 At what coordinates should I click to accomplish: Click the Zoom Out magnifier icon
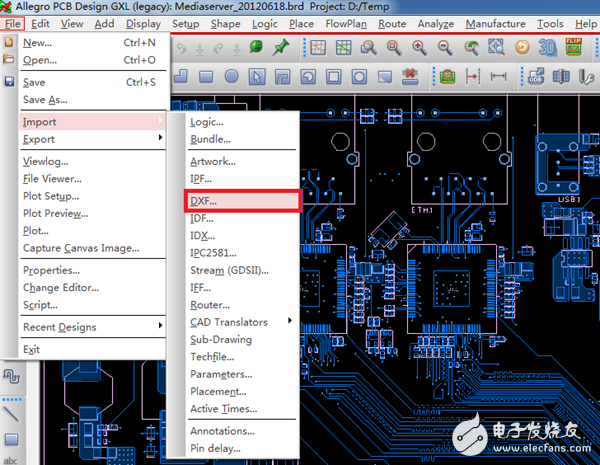click(444, 46)
